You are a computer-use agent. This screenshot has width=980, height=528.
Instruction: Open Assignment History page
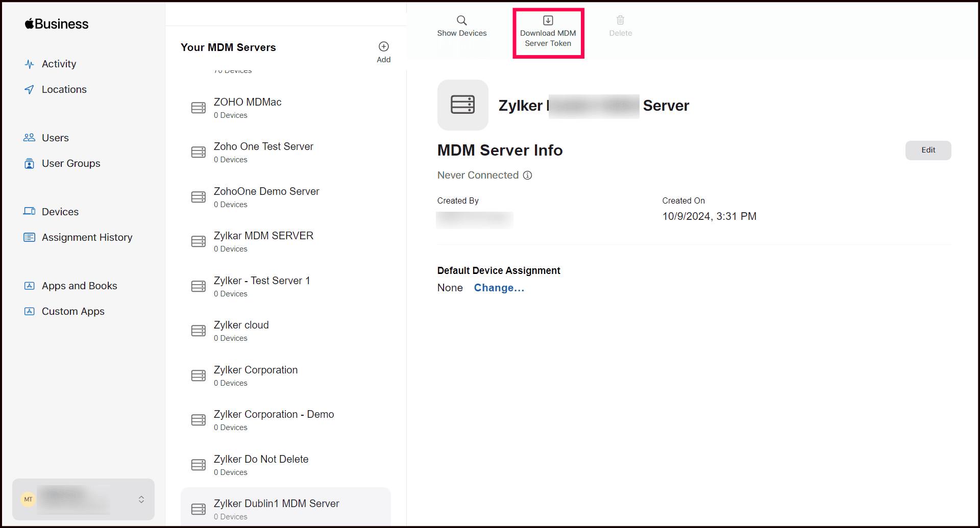pos(87,237)
